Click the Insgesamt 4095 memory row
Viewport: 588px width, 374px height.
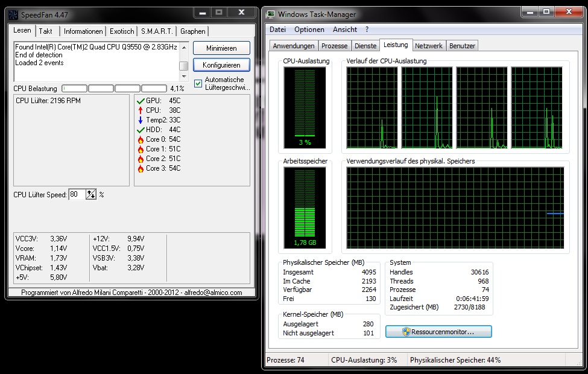click(x=329, y=272)
